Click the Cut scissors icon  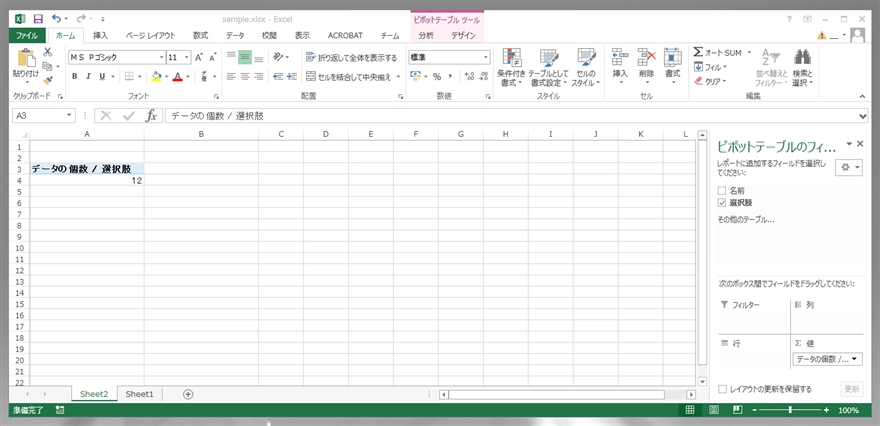coord(47,52)
